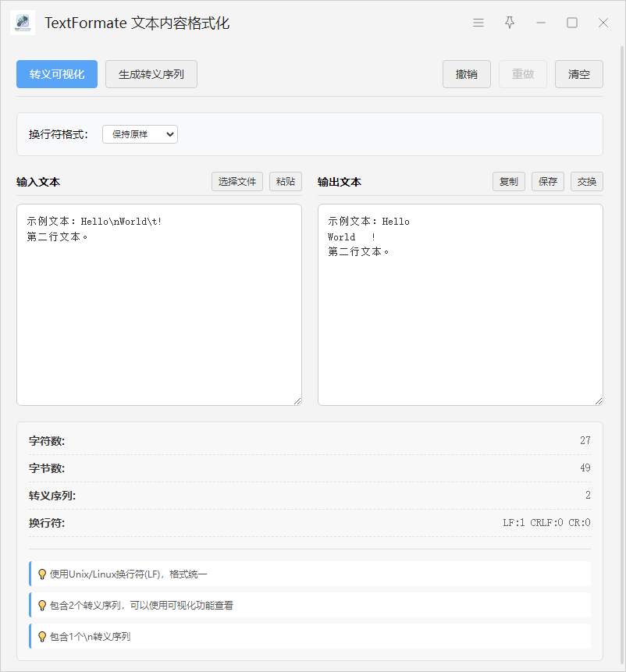The image size is (626, 672).
Task: Paste text using the 粘贴 button
Action: coord(286,182)
